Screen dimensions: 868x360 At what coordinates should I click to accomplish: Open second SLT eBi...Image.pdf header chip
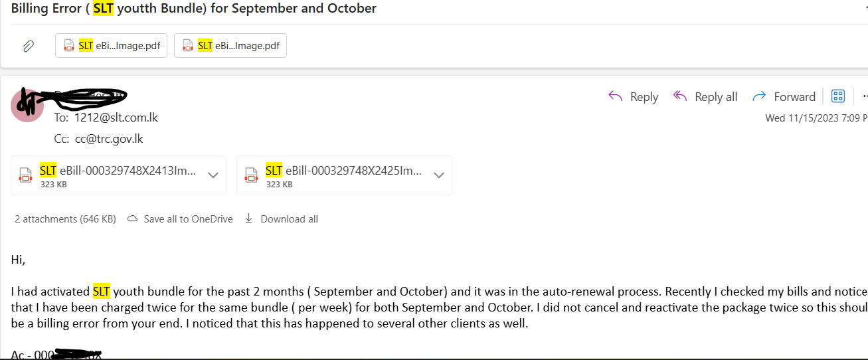230,46
